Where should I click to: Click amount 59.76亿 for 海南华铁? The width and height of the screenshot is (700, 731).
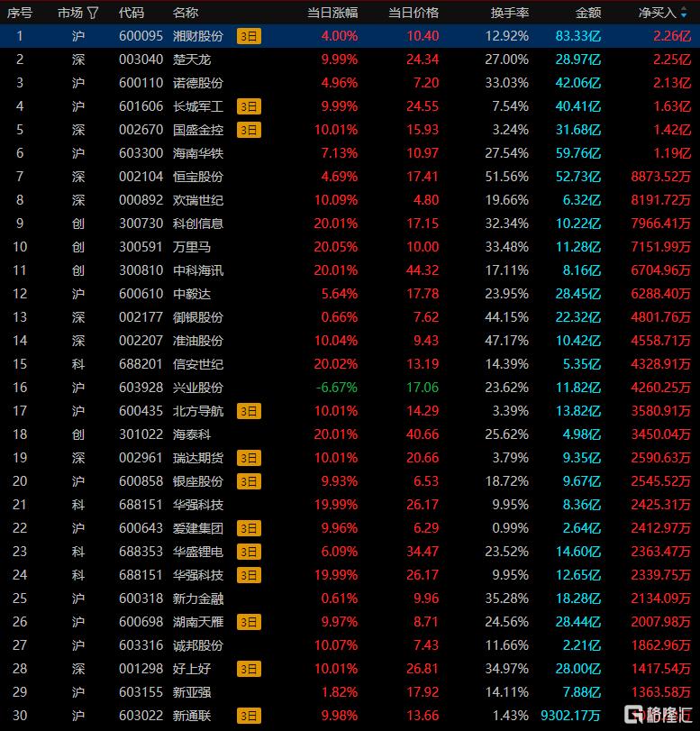578,153
